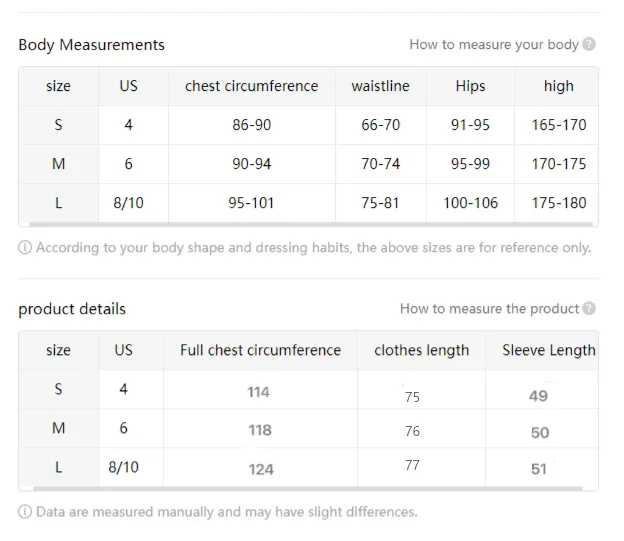Select the "high" column header
This screenshot has height=541, width=624.
point(558,86)
